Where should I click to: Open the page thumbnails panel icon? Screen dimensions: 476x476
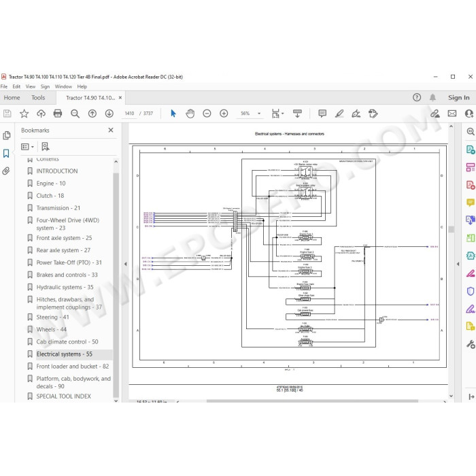7,135
